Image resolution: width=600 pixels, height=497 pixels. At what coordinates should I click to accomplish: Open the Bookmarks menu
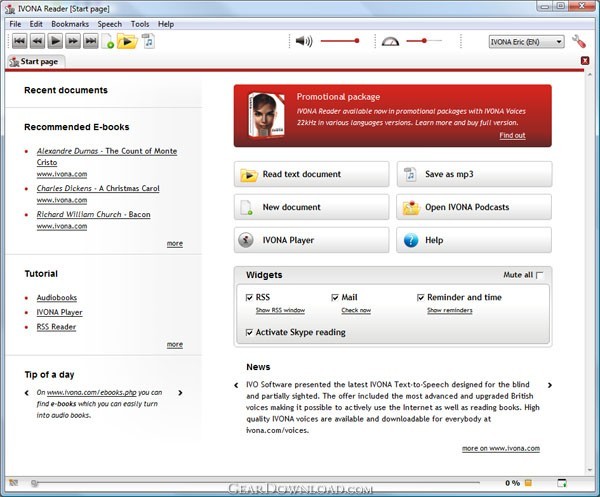[x=70, y=24]
